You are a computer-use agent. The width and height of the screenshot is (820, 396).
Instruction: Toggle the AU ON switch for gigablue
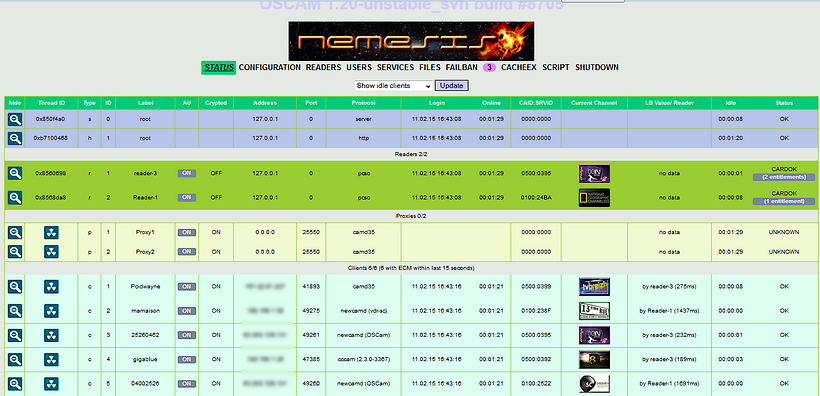pyautogui.click(x=187, y=359)
